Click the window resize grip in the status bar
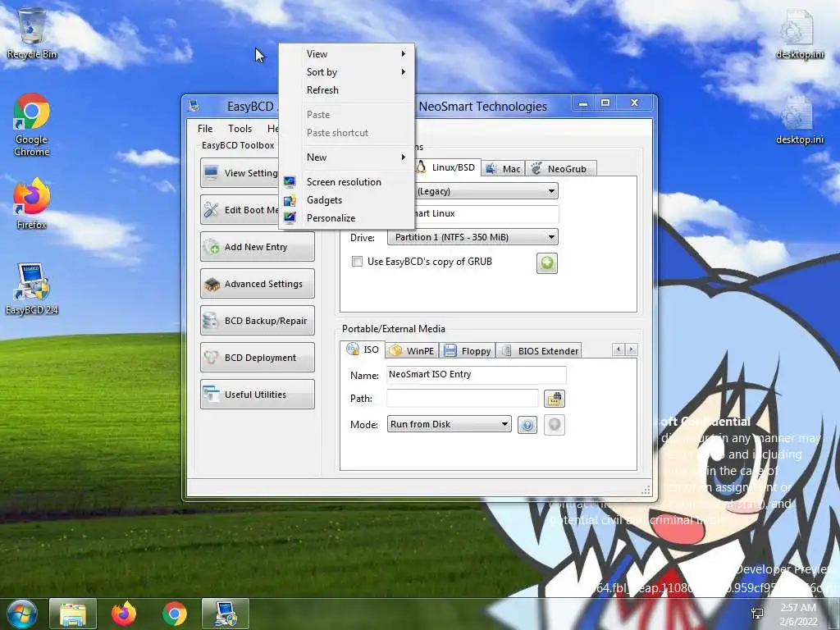The image size is (840, 630). (x=646, y=490)
